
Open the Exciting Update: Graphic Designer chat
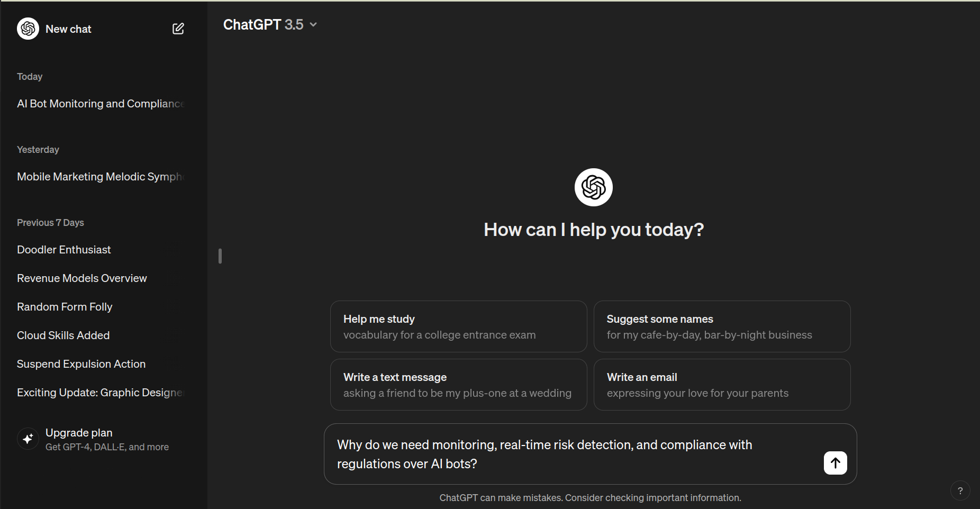click(x=101, y=393)
